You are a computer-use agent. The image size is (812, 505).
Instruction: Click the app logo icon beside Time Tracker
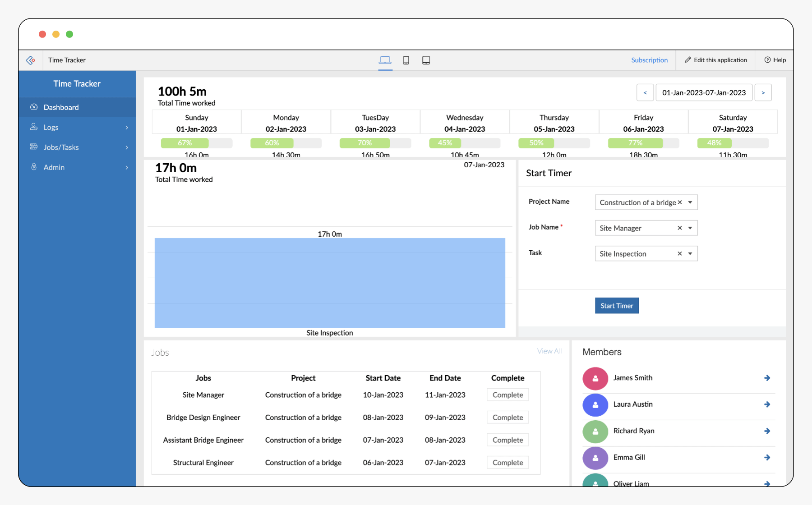point(31,60)
